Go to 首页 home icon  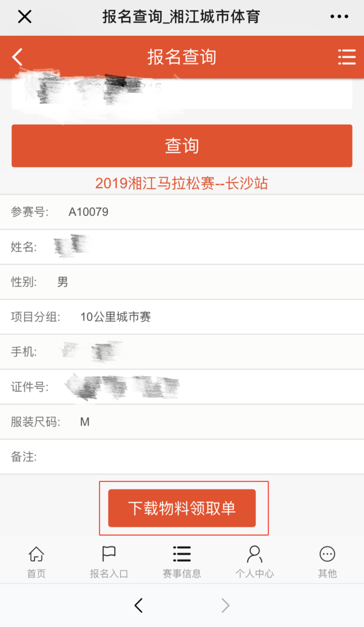pyautogui.click(x=36, y=554)
